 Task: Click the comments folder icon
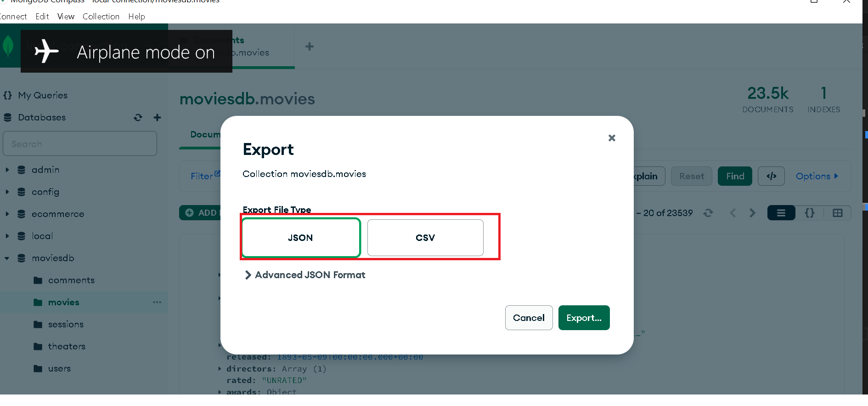pos(38,280)
